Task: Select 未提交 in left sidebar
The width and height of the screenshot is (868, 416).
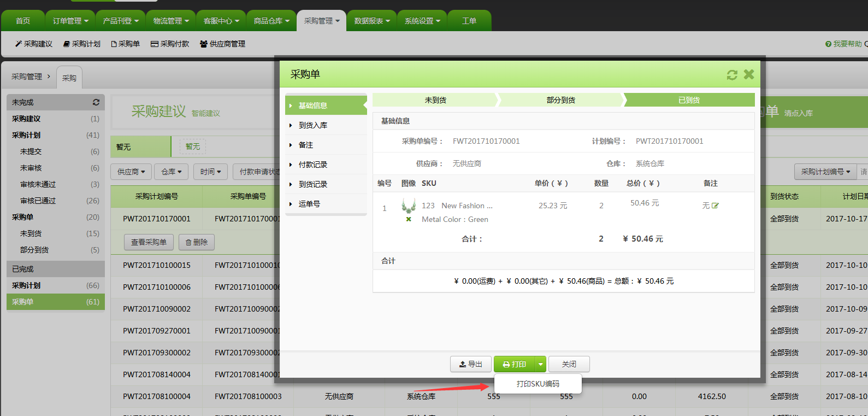Action: [56, 151]
